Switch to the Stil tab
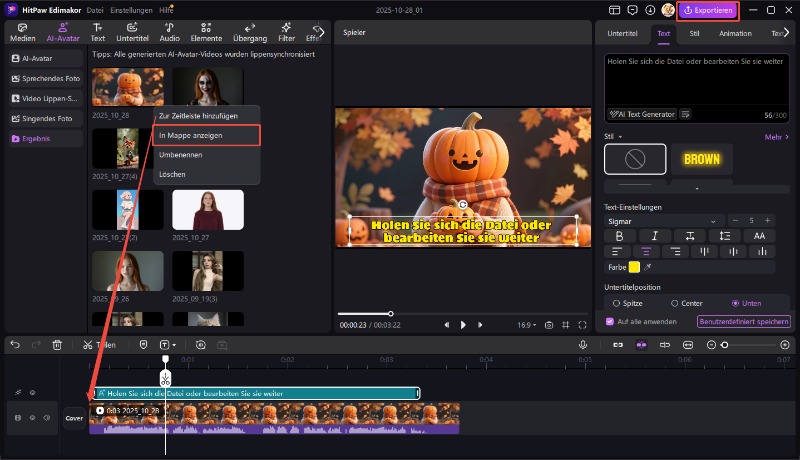The image size is (800, 460). tap(694, 33)
